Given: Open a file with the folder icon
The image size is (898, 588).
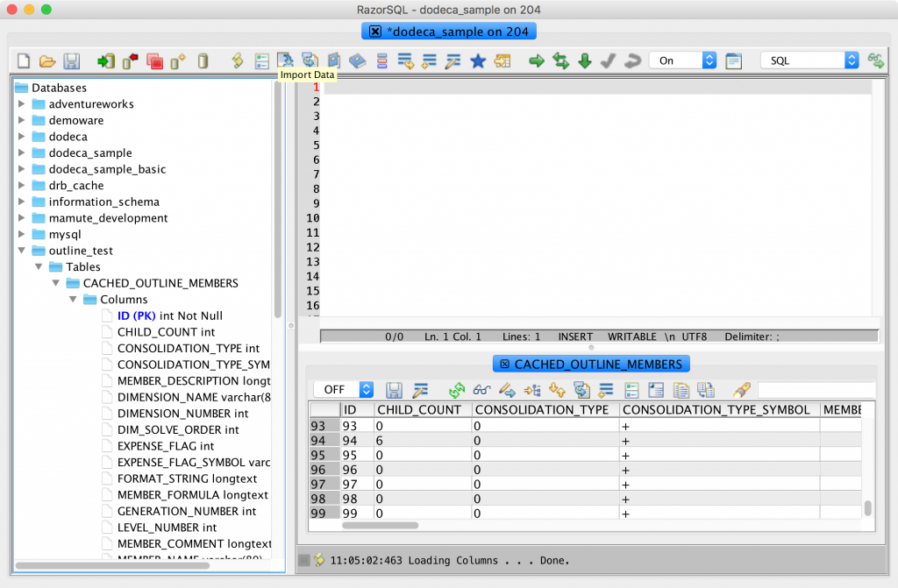Looking at the screenshot, I should (47, 60).
